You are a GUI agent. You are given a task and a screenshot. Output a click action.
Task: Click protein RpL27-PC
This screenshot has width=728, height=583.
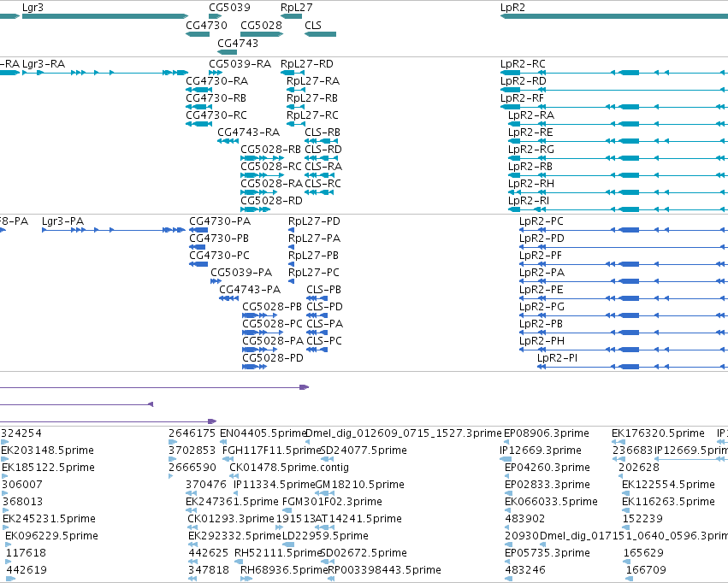pos(314,273)
